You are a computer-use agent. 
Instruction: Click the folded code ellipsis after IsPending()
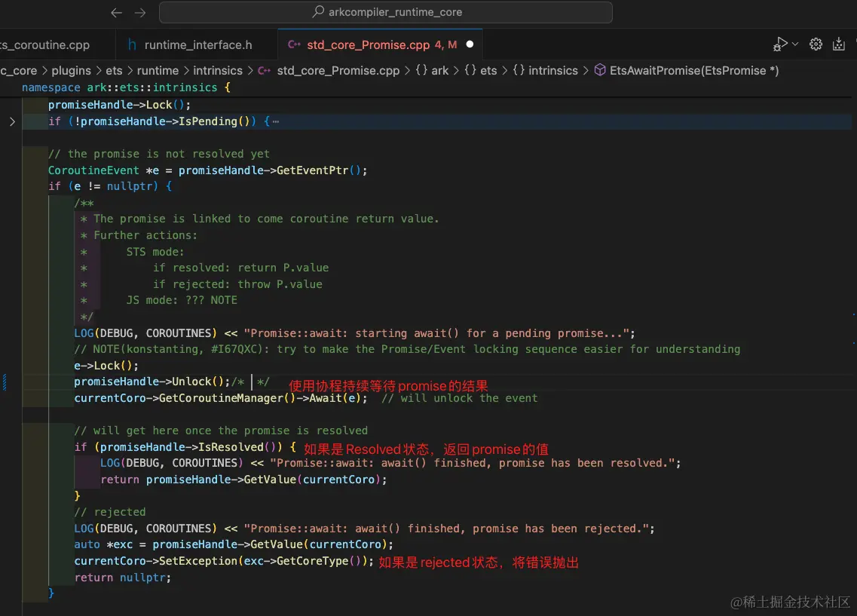pos(275,121)
